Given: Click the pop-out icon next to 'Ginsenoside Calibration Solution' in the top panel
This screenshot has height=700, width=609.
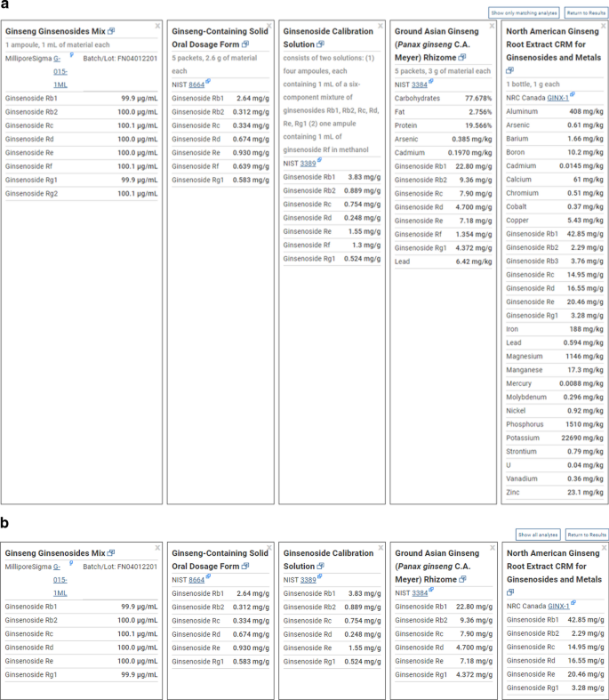Looking at the screenshot, I should (x=322, y=44).
